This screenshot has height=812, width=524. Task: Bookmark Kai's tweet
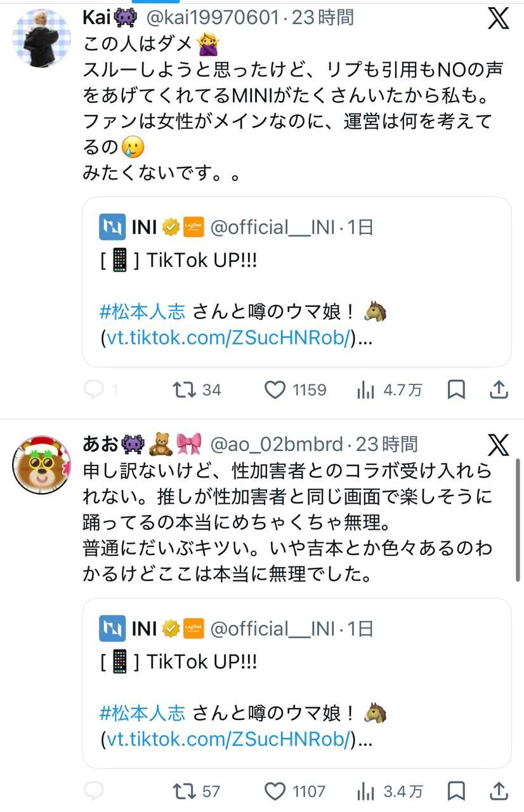click(x=456, y=390)
